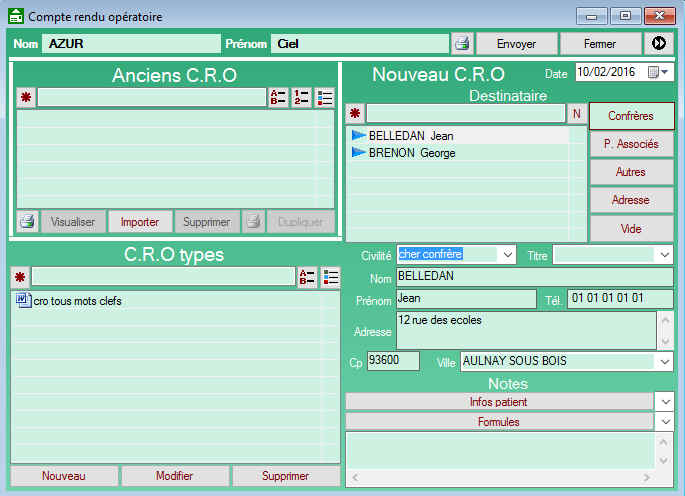685x496 pixels.
Task: Sort Anciens C.R.O numerically with 1-2 icon
Action: click(301, 98)
